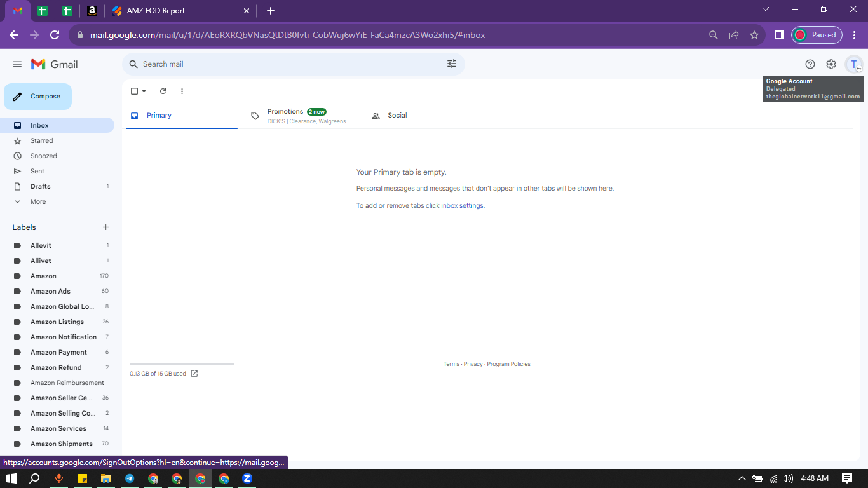
Task: Reload the current page
Action: 55,35
